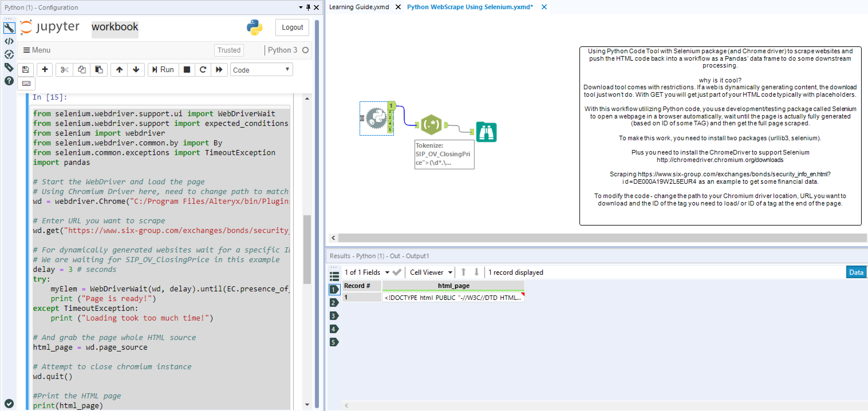Stop the kernel with the square icon
Screen dimensions: 868x411
tap(187, 70)
